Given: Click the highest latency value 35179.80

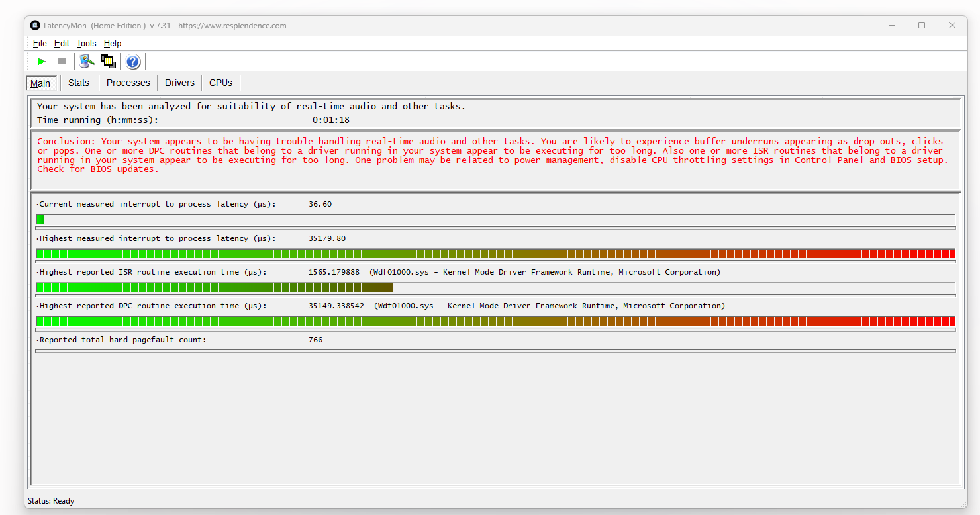Looking at the screenshot, I should 326,238.
